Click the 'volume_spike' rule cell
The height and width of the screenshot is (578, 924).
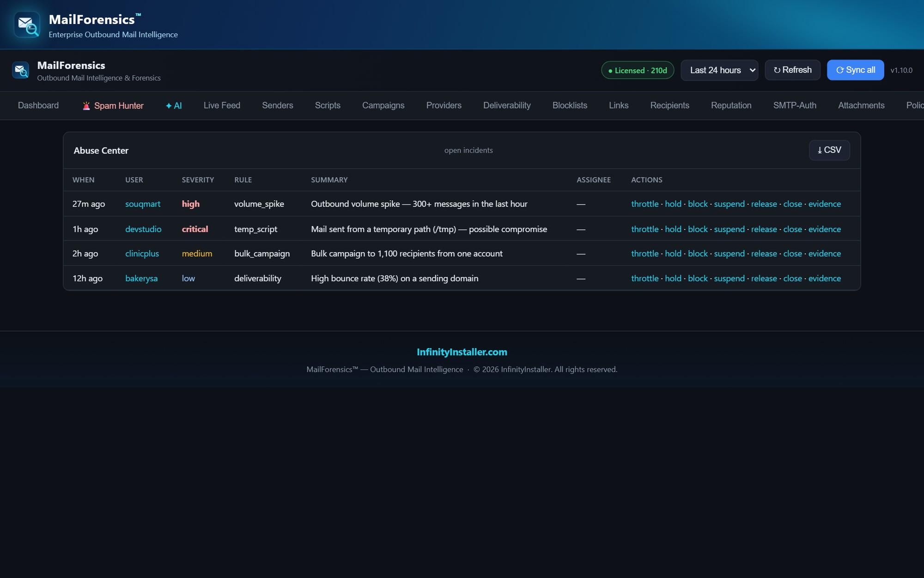259,204
